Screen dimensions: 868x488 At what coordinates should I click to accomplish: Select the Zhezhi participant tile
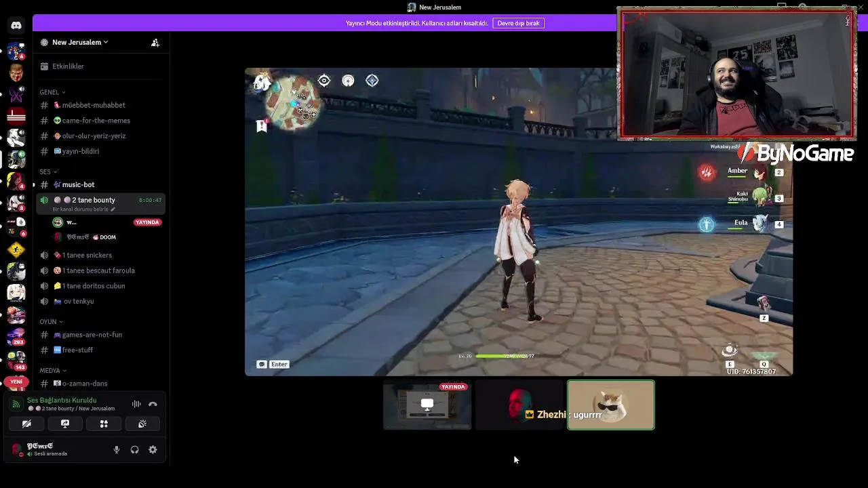pyautogui.click(x=519, y=405)
